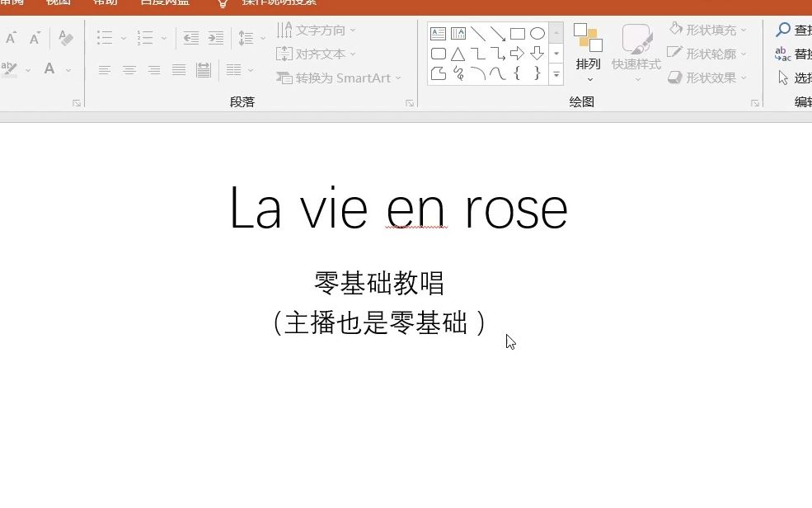Open the 形状轮廓 shape outline menu
Viewport: 812px width, 508px height.
(707, 54)
